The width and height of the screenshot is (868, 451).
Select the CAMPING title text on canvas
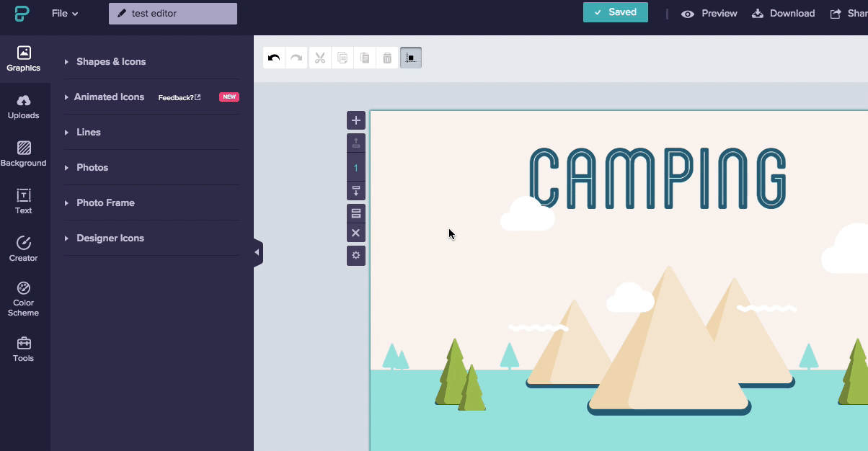click(x=657, y=179)
